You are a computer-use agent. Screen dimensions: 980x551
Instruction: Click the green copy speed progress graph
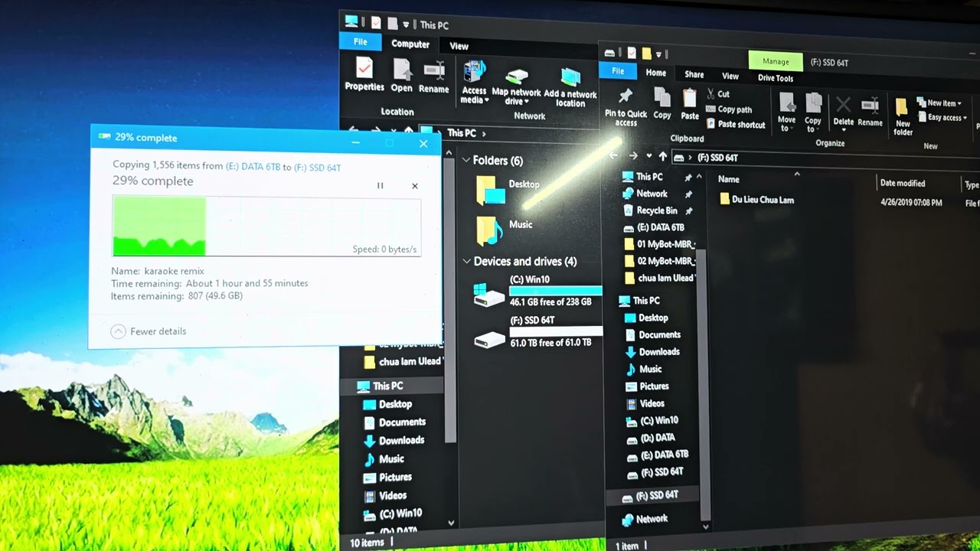tap(266, 227)
